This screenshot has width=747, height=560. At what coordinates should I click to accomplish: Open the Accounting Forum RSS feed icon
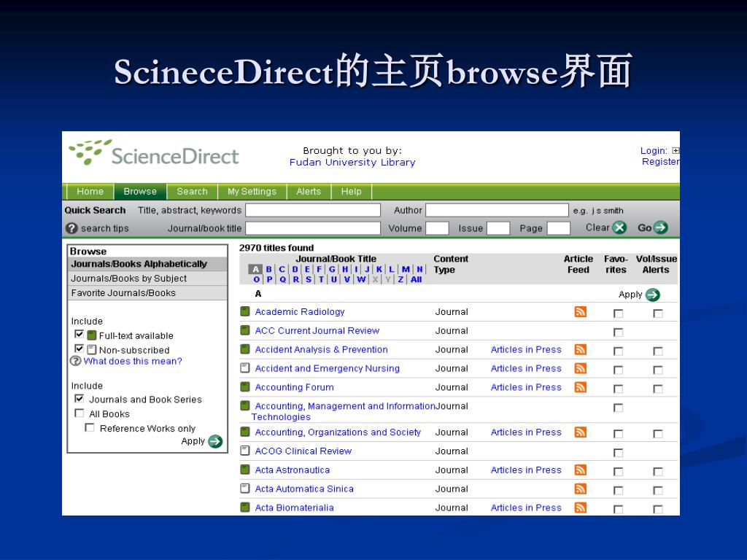pyautogui.click(x=580, y=387)
